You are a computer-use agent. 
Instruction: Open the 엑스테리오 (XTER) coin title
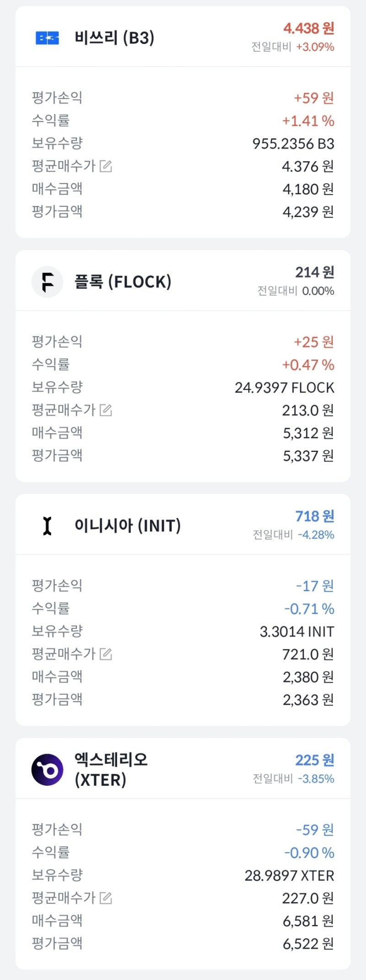click(x=111, y=769)
